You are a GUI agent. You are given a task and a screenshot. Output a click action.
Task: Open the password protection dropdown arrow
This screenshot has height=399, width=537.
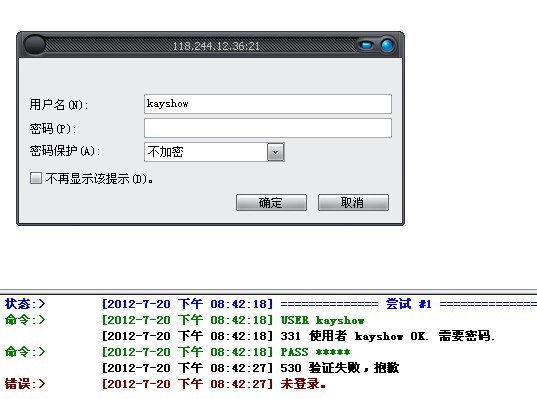[276, 152]
